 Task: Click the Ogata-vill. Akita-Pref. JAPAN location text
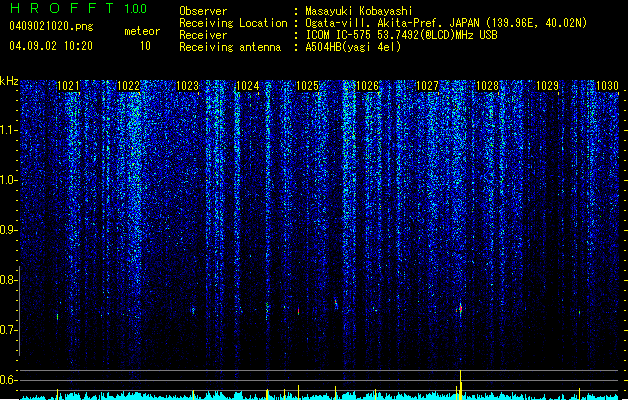pos(446,23)
